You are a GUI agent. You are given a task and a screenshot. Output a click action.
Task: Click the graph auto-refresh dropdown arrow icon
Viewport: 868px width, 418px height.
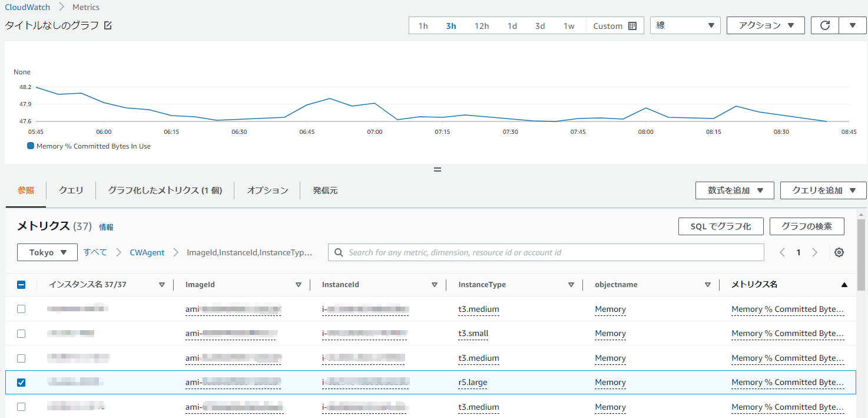point(852,25)
